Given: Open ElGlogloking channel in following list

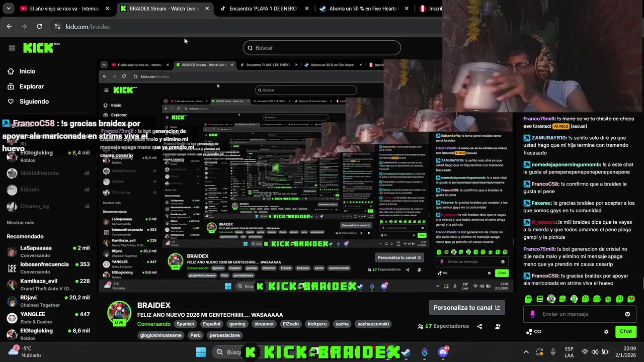Looking at the screenshot, I should click(48, 156).
